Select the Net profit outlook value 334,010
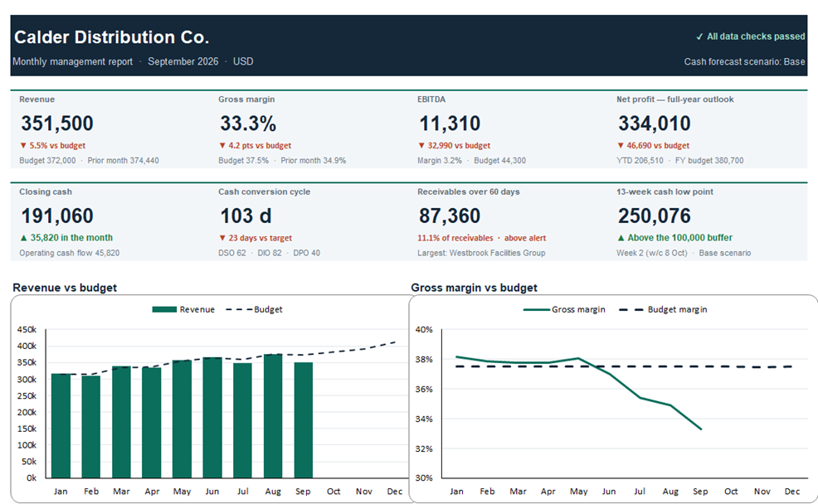Screen dimensions: 818x504 pyautogui.click(x=655, y=124)
